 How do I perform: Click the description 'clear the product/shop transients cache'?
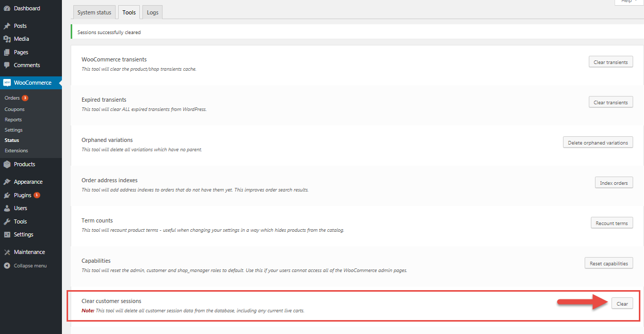pos(139,69)
